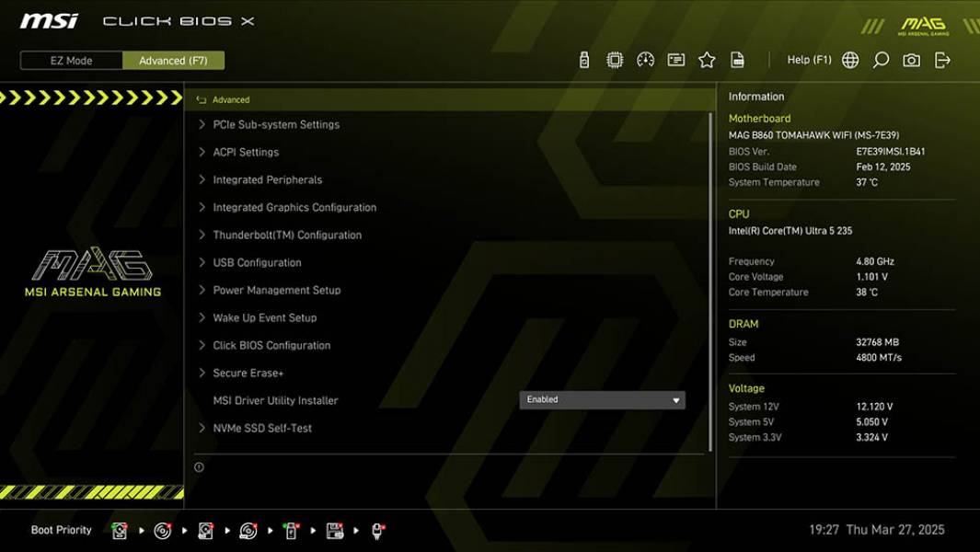Open Favorites with the star icon
This screenshot has height=552, width=980.
[x=707, y=60]
